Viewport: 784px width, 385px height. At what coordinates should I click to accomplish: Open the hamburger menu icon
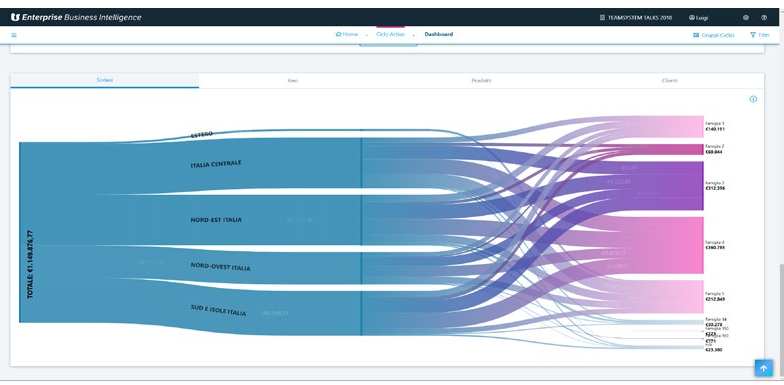(14, 35)
